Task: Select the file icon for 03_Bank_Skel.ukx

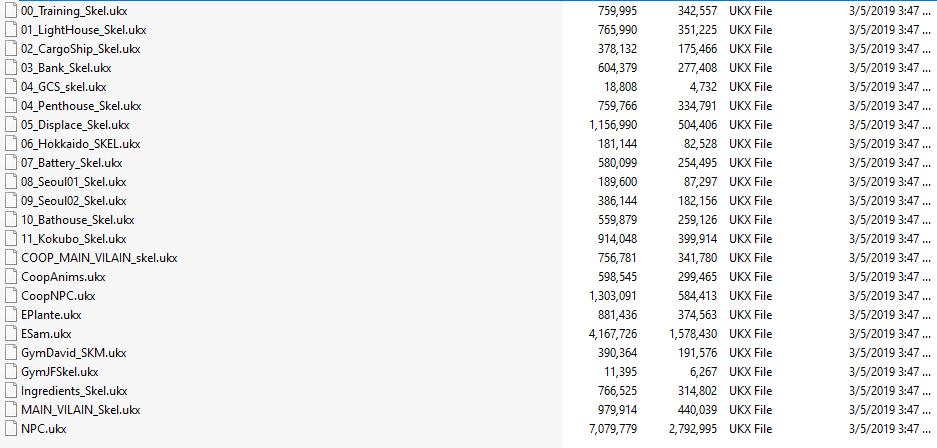Action: (x=11, y=68)
